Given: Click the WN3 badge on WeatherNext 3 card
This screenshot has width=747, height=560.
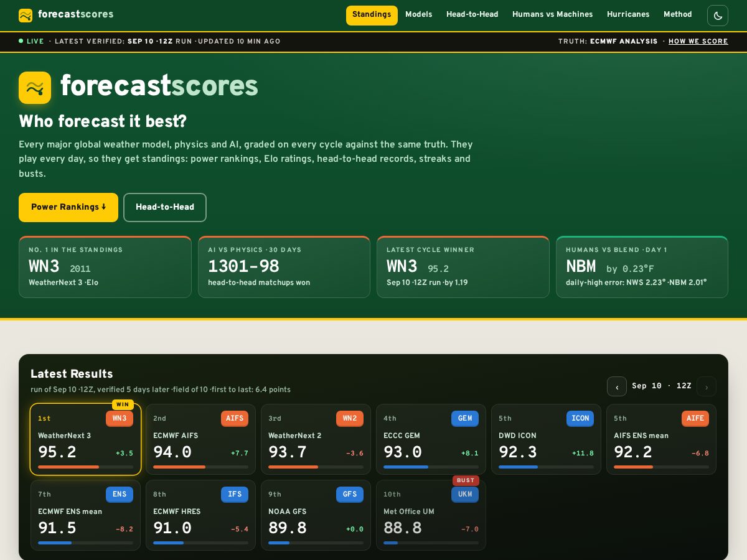Looking at the screenshot, I should pyautogui.click(x=120, y=419).
